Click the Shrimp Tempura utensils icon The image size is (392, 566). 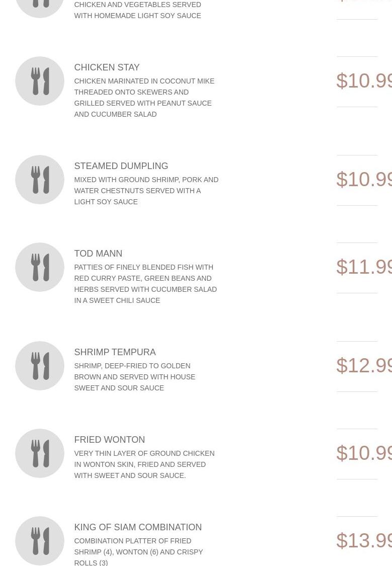40,366
